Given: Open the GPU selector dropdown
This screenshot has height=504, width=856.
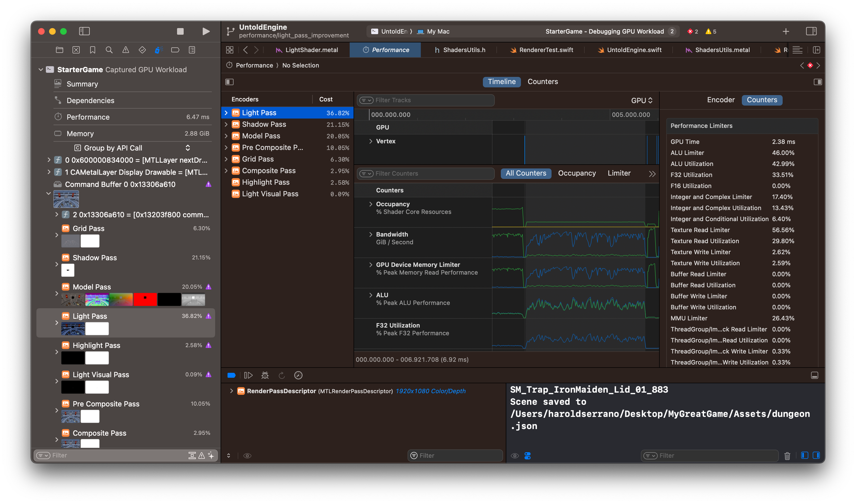Looking at the screenshot, I should click(642, 100).
